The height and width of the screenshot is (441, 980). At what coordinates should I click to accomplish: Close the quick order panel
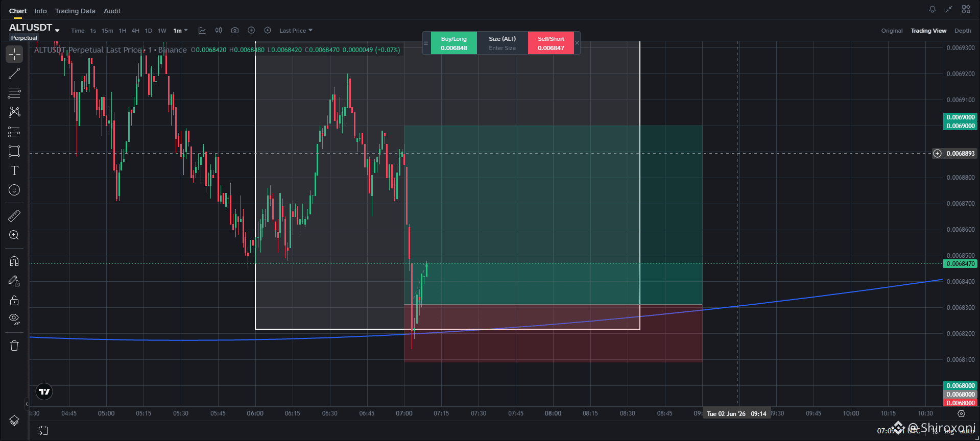(577, 43)
